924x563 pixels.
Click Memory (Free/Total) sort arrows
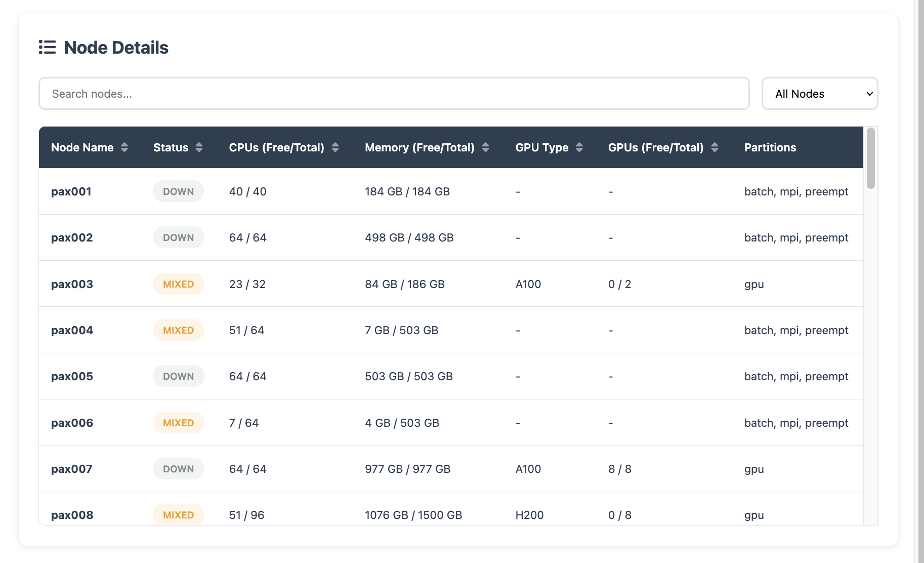tap(485, 147)
